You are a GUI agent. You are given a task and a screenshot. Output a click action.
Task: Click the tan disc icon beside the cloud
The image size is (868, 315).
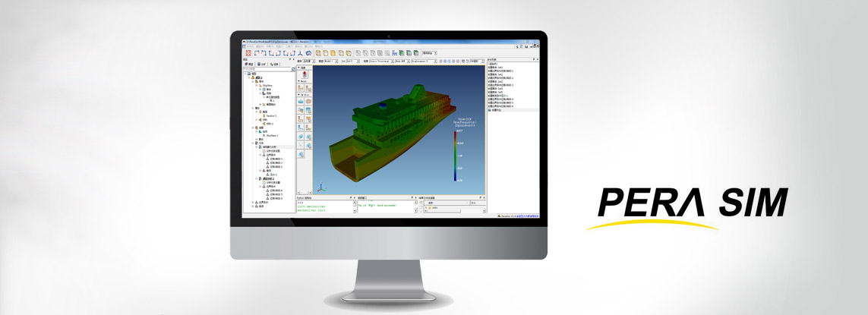(x=308, y=101)
